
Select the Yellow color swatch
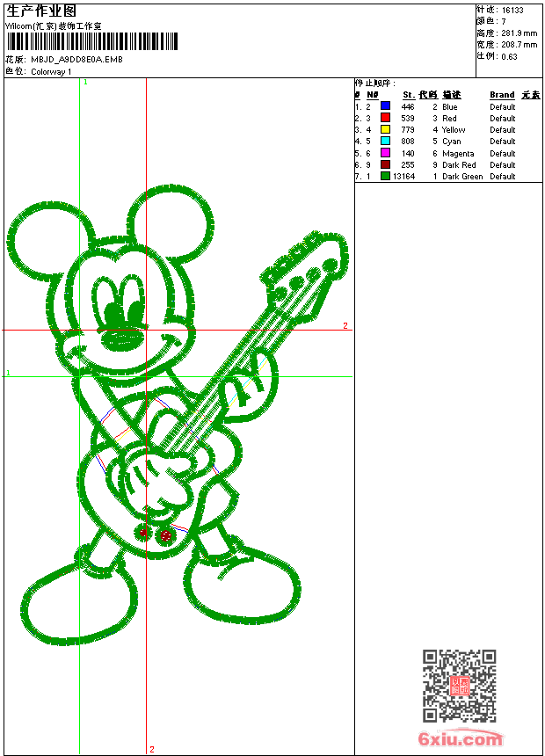point(385,129)
